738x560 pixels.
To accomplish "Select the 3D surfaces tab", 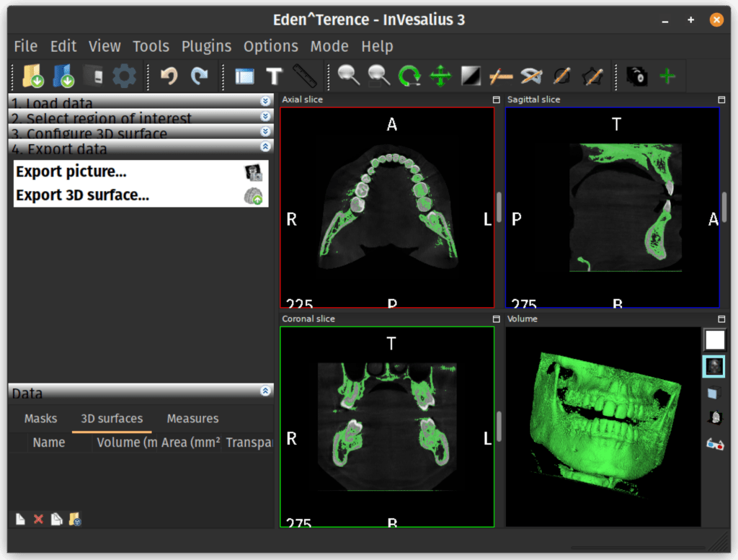I will click(112, 418).
